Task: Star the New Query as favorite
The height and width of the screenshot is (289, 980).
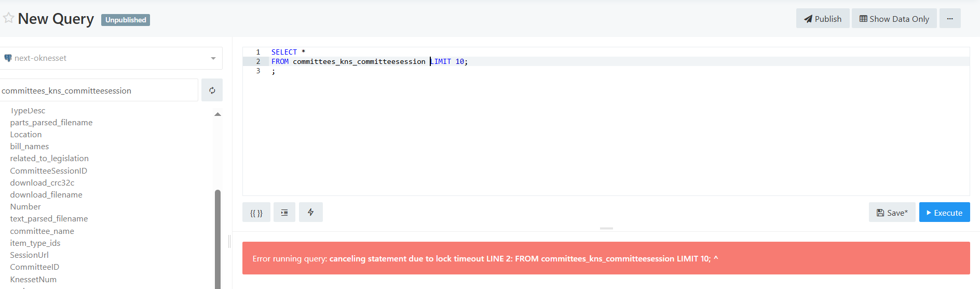Action: click(8, 18)
